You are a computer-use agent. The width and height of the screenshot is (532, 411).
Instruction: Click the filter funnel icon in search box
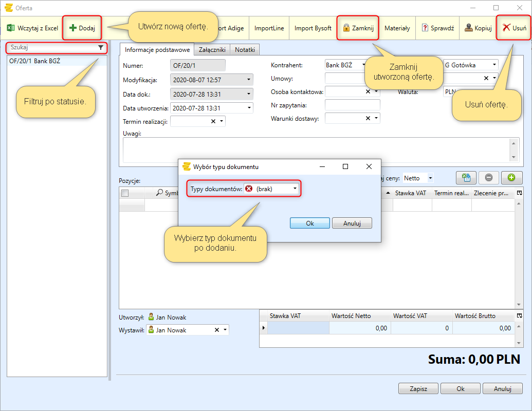click(101, 47)
